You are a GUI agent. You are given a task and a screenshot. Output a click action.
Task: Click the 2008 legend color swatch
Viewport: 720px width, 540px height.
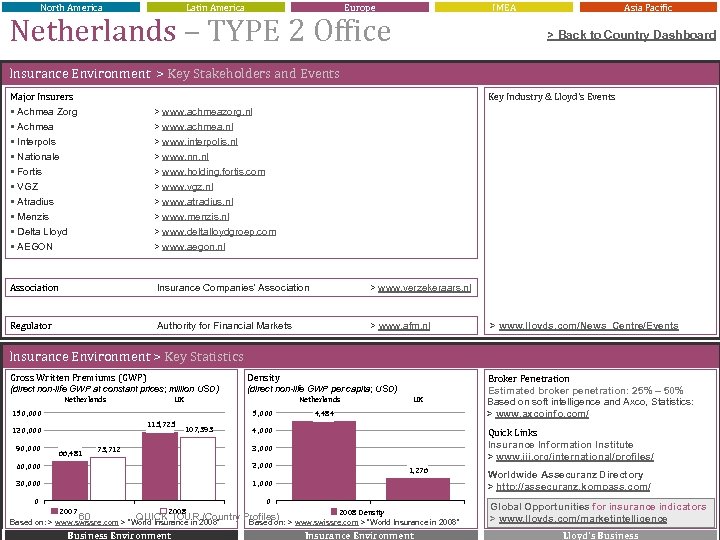pyautogui.click(x=163, y=511)
